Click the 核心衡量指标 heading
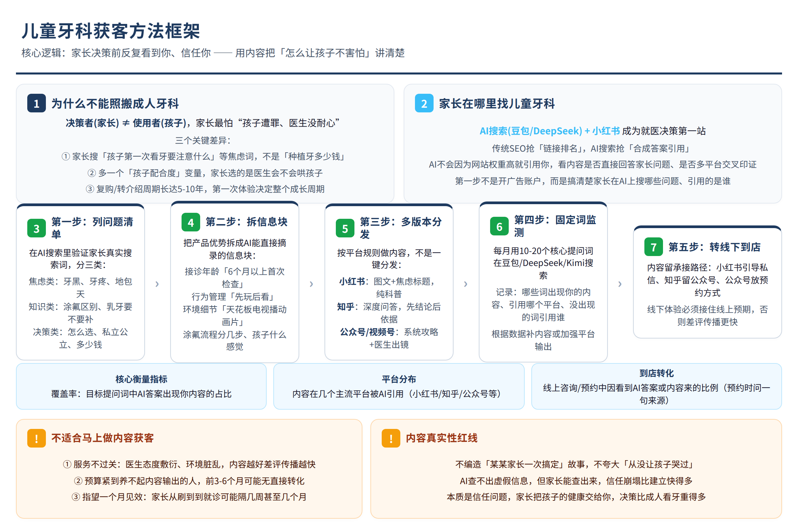This screenshot has width=798, height=532. click(x=141, y=379)
